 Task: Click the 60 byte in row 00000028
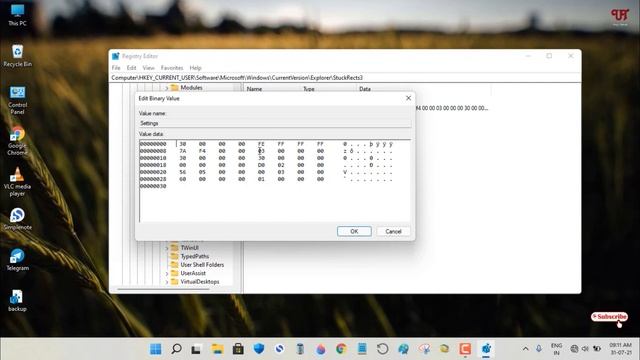[x=182, y=179]
